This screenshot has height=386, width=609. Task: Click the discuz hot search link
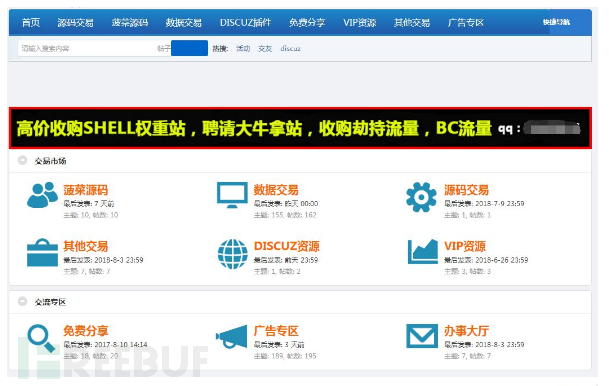click(291, 49)
